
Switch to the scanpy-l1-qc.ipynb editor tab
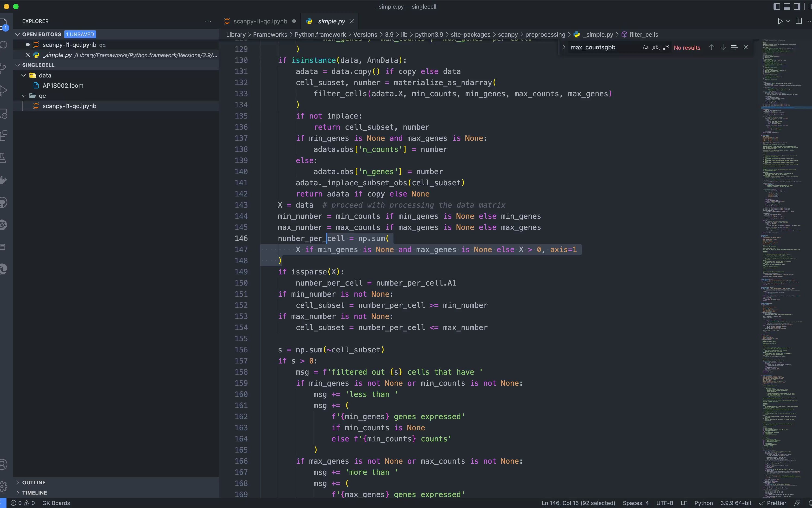[260, 21]
